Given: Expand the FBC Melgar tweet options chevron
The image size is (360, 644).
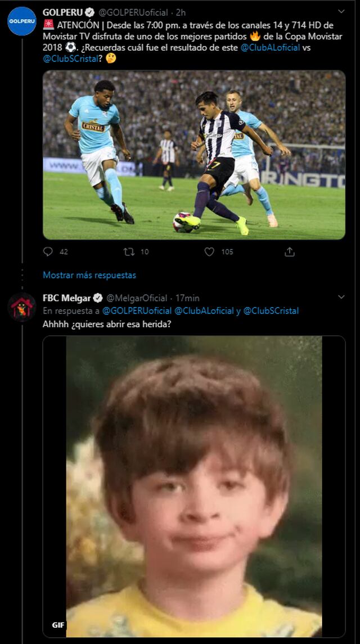Looking at the screenshot, I should tap(341, 298).
